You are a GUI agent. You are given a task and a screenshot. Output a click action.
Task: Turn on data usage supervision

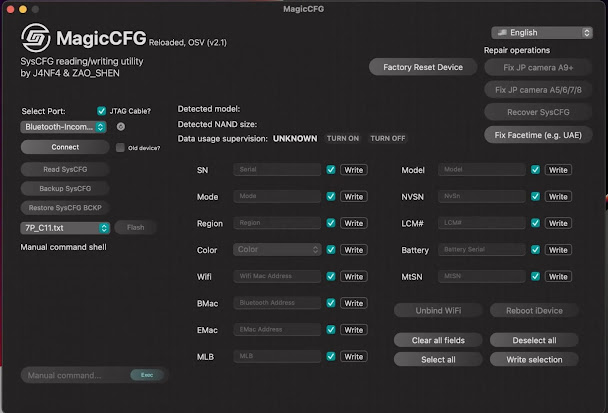pos(343,138)
